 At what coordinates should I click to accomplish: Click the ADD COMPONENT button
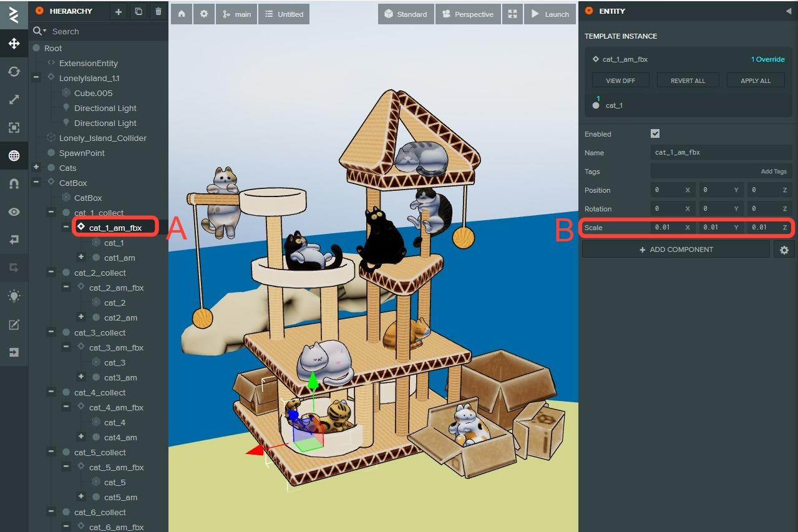coord(676,249)
